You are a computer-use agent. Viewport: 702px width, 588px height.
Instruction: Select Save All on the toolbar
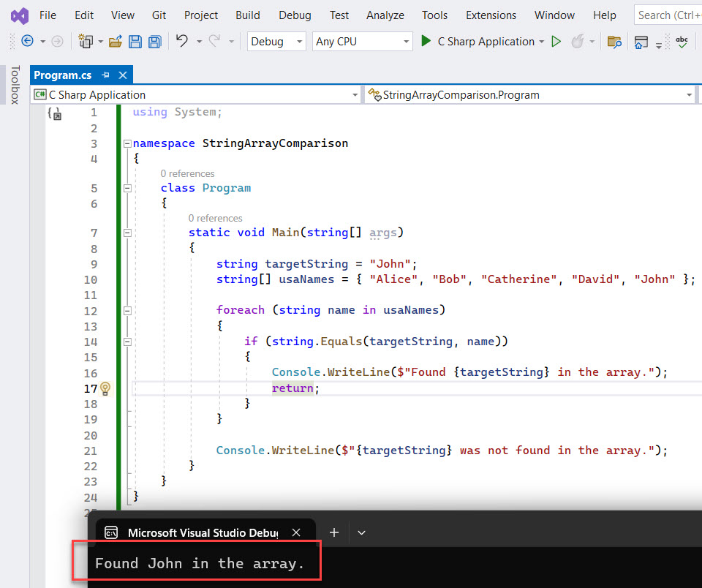point(154,42)
